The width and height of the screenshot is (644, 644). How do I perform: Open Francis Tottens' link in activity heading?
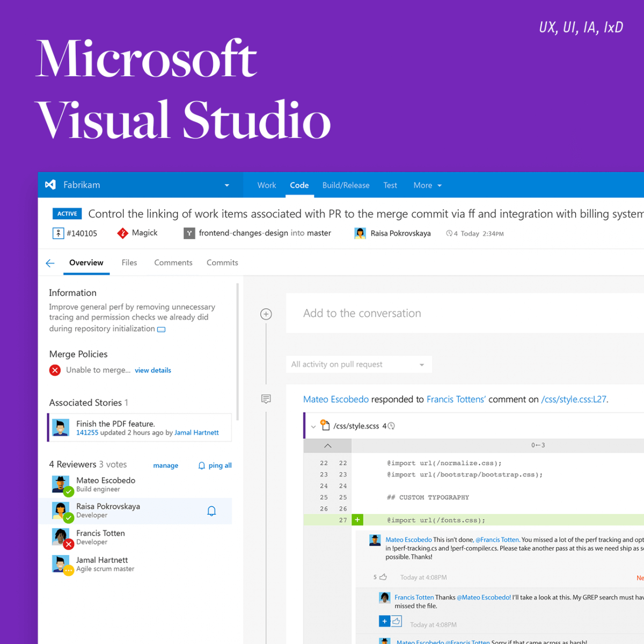tap(456, 399)
